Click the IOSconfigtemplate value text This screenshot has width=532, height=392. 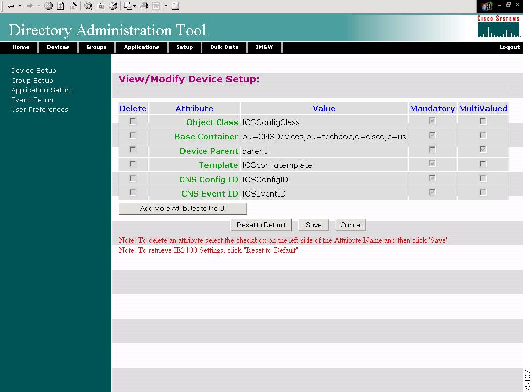tap(277, 165)
